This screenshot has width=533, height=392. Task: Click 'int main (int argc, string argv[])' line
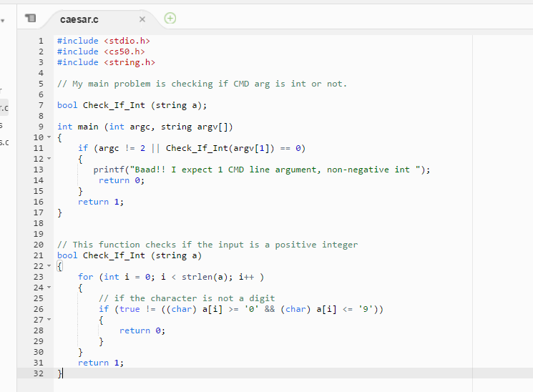pos(145,127)
